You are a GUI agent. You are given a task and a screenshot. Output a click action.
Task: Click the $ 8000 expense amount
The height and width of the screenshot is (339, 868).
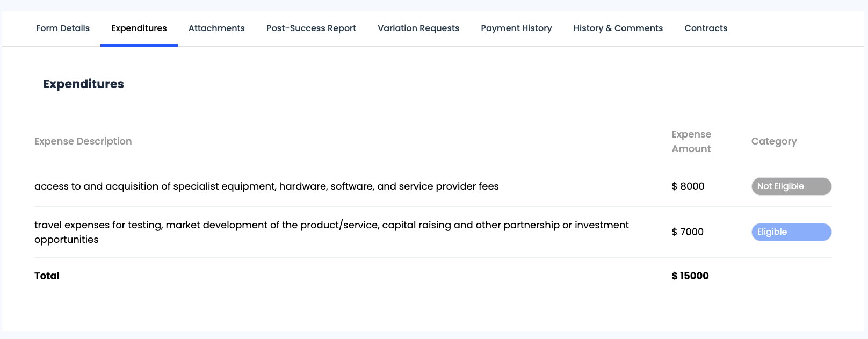click(688, 186)
